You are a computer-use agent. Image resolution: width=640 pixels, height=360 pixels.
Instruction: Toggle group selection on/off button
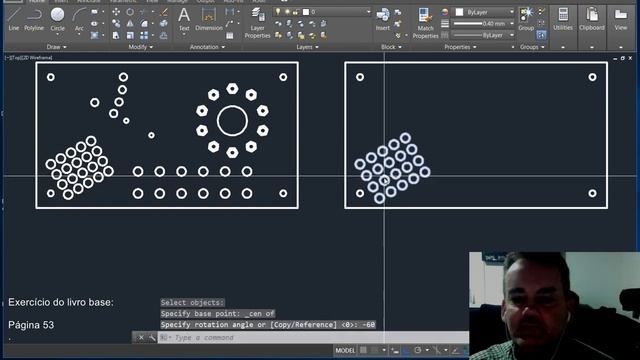coord(542,35)
